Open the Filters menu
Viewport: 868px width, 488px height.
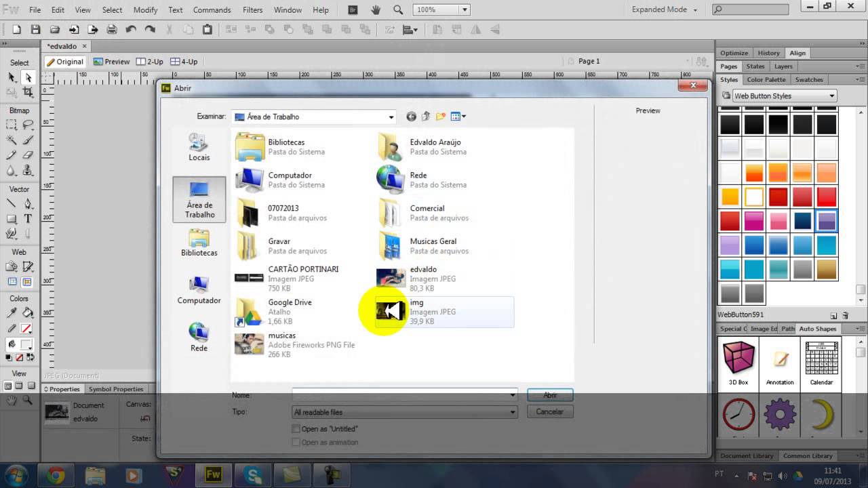(x=252, y=9)
